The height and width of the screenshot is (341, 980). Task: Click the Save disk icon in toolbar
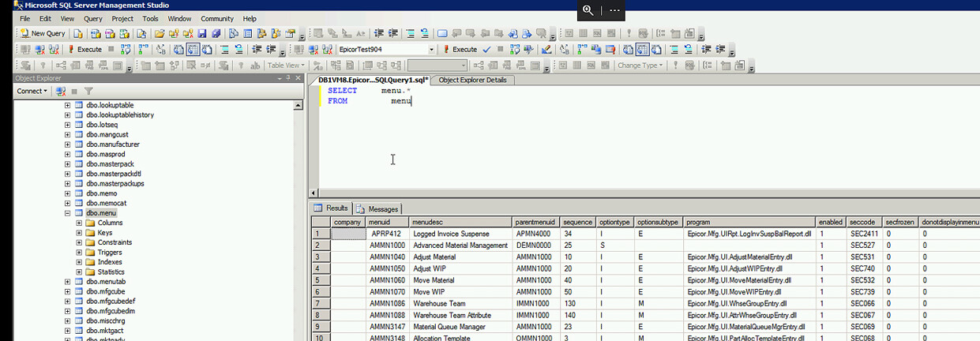(x=202, y=33)
